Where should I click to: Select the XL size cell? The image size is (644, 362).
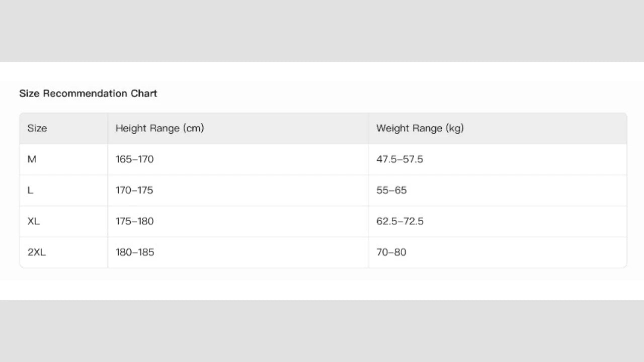[x=34, y=221]
